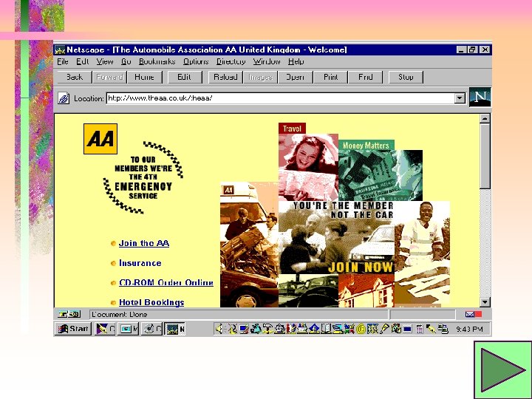The height and width of the screenshot is (399, 532).
Task: Click the Forward toolbar button
Action: coord(109,77)
